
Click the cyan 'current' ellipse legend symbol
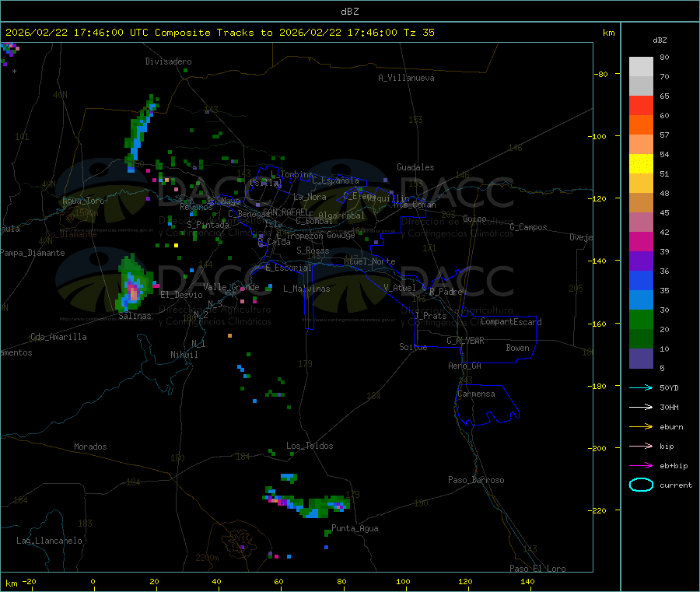pos(641,485)
